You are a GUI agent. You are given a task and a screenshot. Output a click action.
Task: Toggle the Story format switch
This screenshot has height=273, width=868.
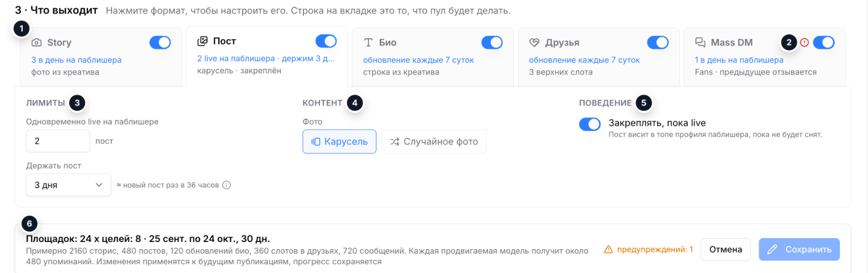tap(160, 42)
